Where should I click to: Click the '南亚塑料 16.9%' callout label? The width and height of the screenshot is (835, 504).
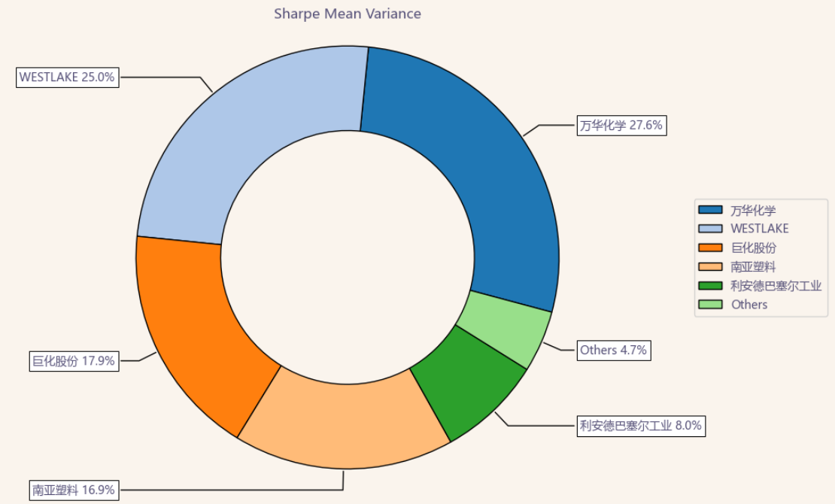coord(74,490)
